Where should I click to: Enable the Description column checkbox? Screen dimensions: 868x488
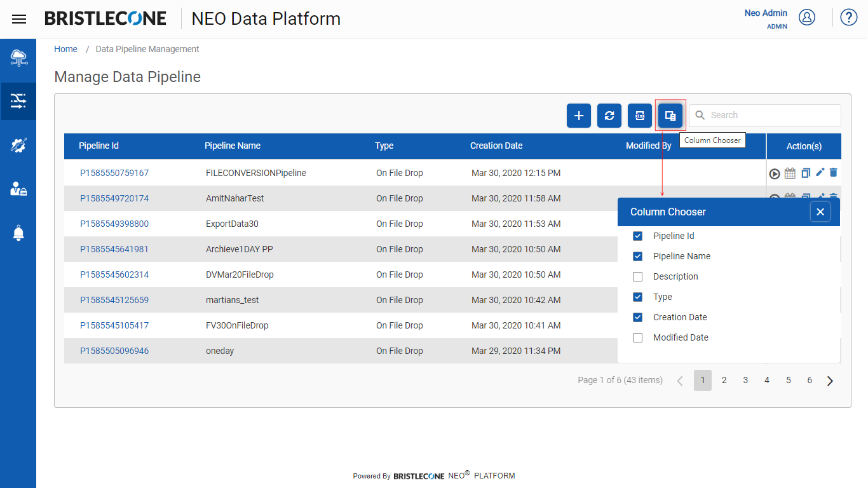pyautogui.click(x=638, y=277)
